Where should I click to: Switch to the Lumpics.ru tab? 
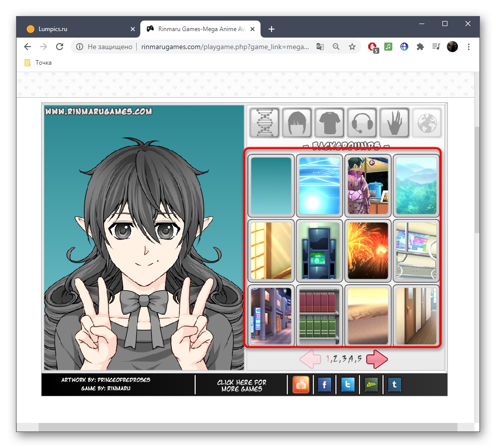[x=77, y=29]
